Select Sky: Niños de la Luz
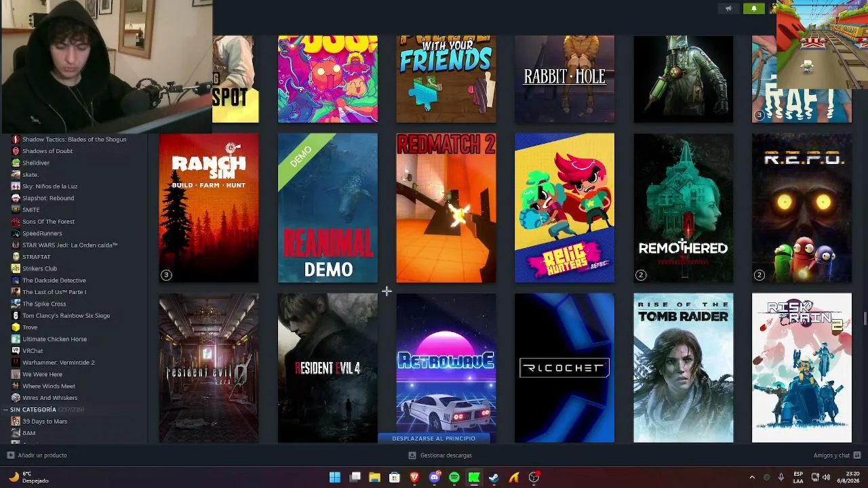 [x=50, y=186]
